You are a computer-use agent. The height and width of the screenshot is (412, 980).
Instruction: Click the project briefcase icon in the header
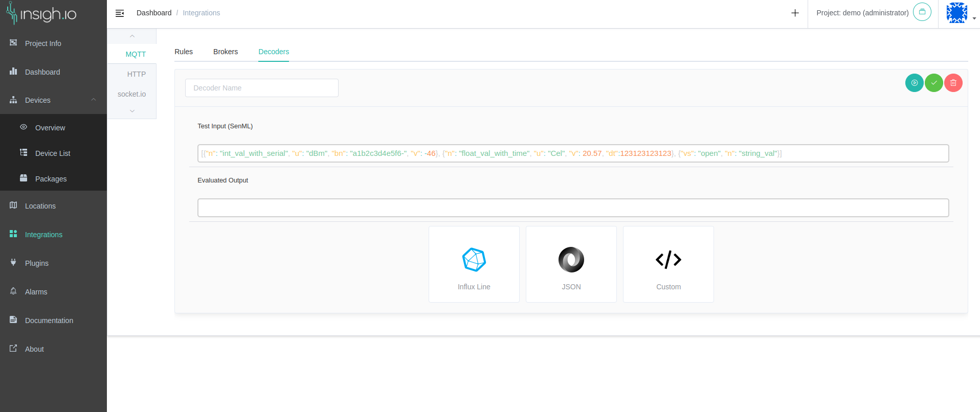pyautogui.click(x=922, y=12)
